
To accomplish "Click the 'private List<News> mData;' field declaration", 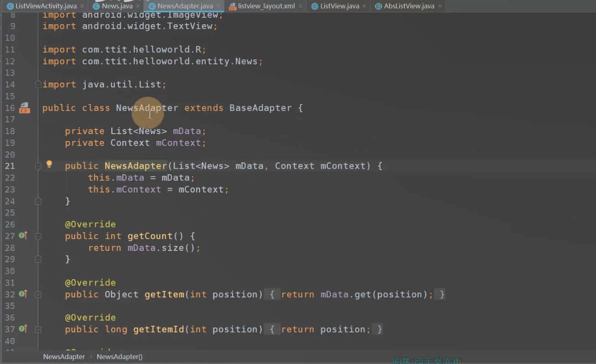I will pos(135,131).
